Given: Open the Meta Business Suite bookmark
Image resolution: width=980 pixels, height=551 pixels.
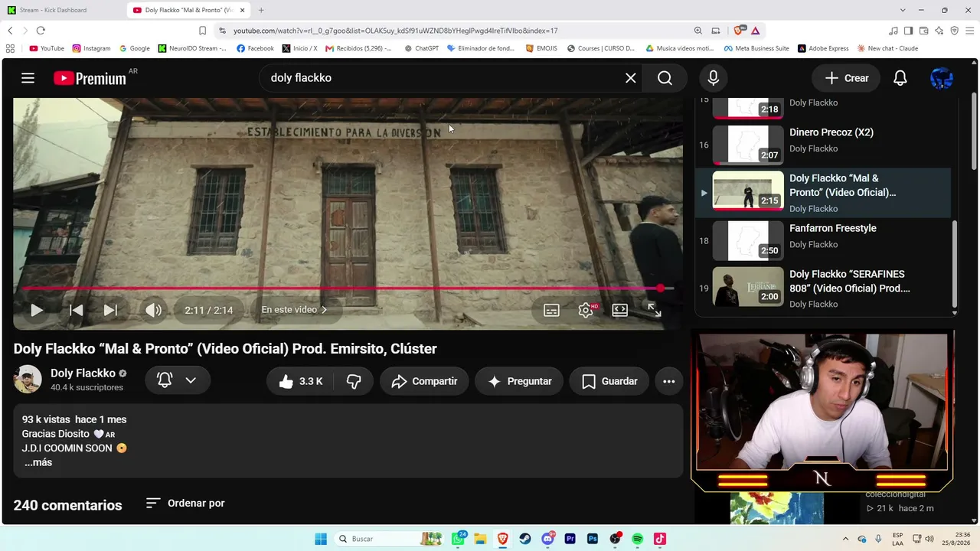Looking at the screenshot, I should coord(756,48).
